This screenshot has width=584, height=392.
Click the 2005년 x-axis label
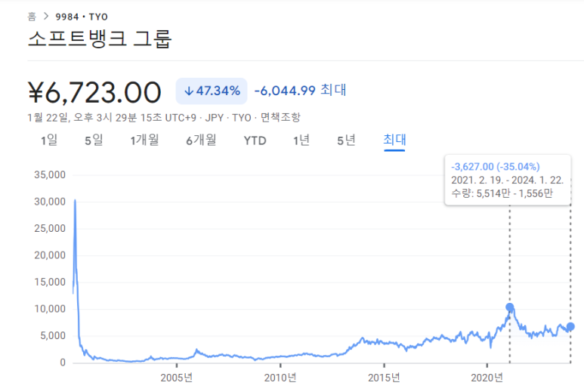click(x=177, y=378)
